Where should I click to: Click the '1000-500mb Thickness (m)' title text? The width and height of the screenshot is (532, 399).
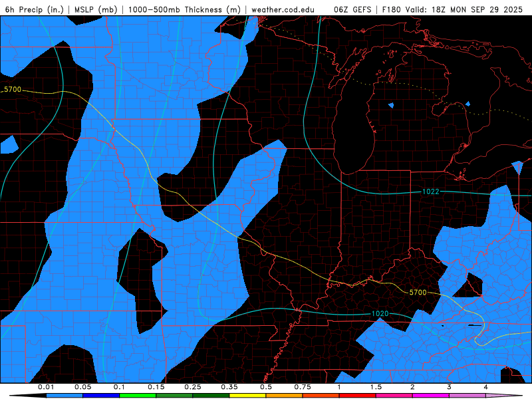coord(184,9)
